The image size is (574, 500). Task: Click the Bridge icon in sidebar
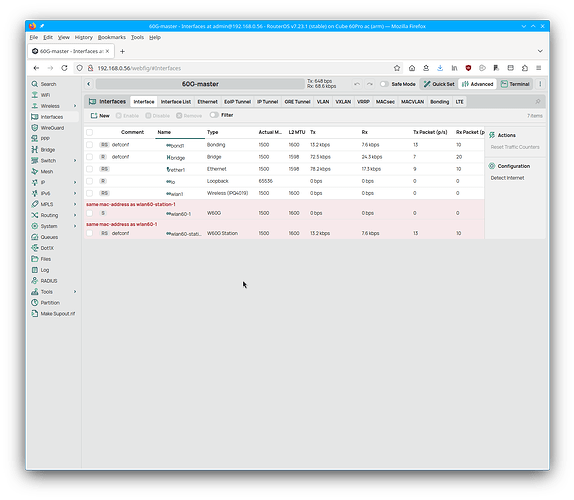(35, 150)
